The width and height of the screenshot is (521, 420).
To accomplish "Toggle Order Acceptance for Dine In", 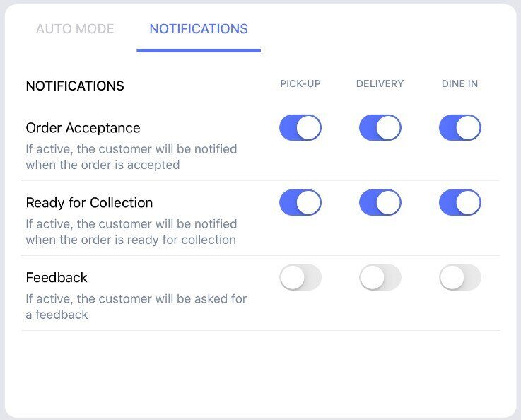I will coord(460,128).
